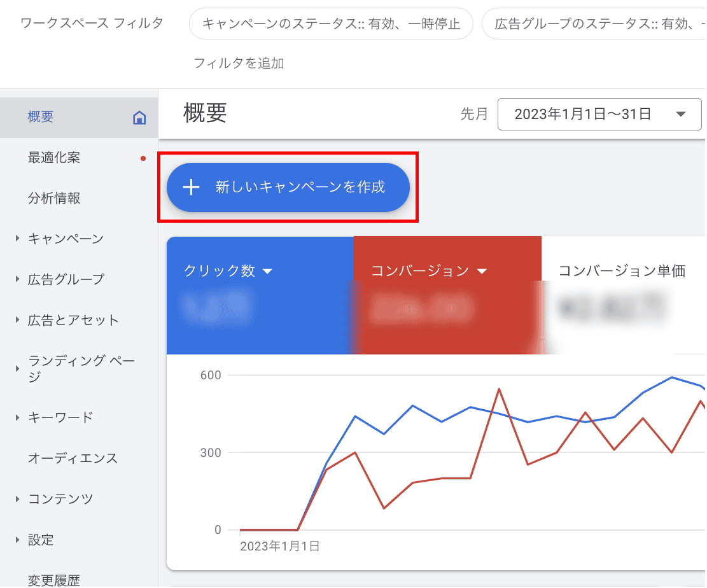
Task: Click the 概要 page heading
Action: tap(205, 113)
